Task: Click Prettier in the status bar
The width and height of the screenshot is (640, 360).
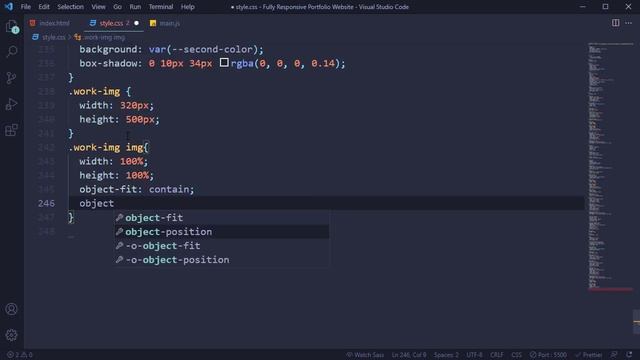Action: pyautogui.click(x=589, y=355)
